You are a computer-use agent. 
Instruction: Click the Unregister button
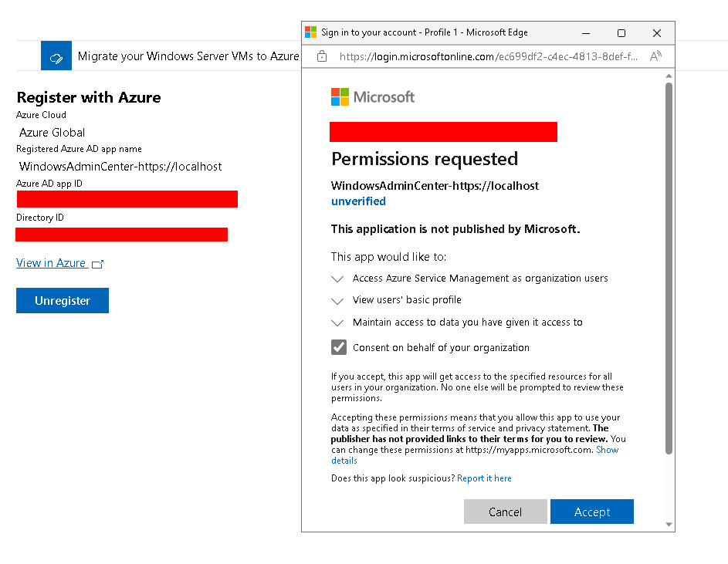tap(63, 300)
